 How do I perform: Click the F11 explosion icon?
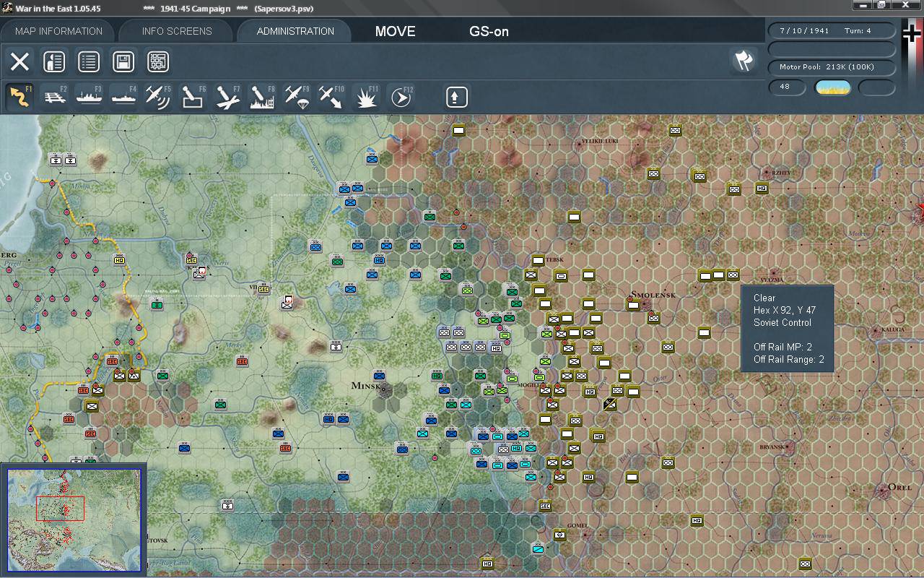point(366,97)
